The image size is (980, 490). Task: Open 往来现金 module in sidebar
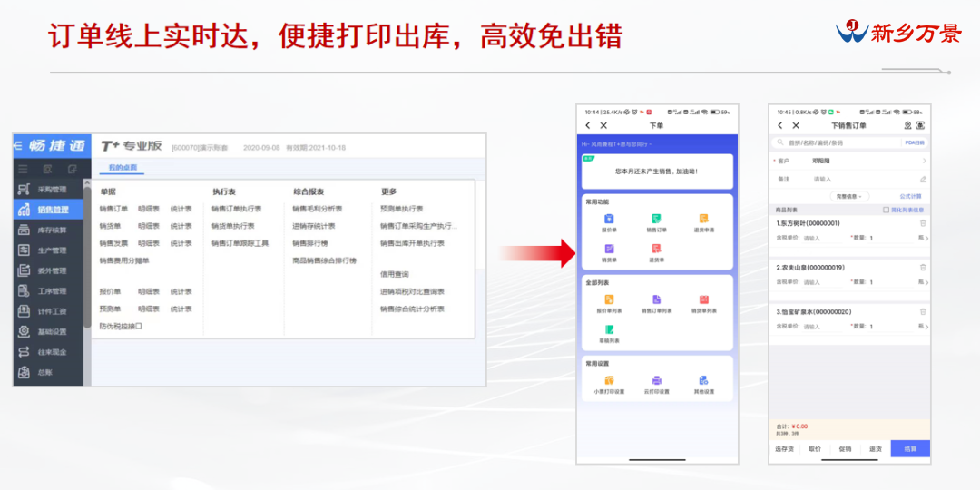tap(48, 352)
